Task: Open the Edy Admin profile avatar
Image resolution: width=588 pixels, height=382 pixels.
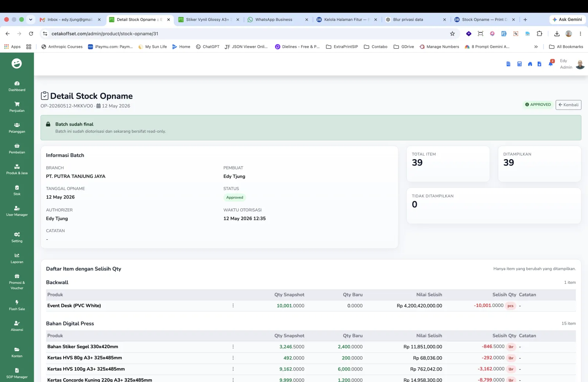Action: tap(580, 64)
